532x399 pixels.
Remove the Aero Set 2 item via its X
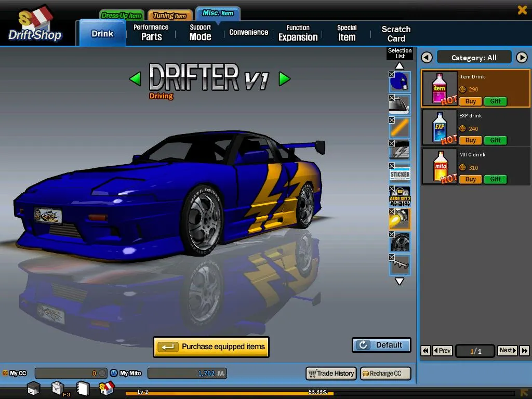pyautogui.click(x=392, y=189)
